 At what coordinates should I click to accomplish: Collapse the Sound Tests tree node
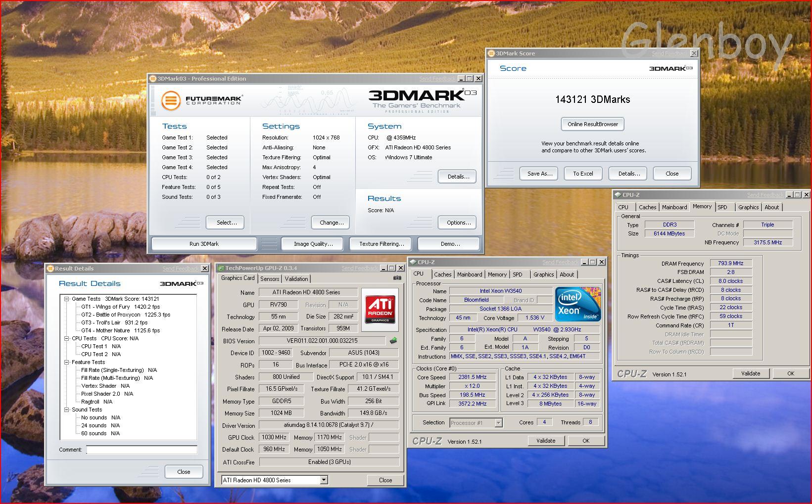66,410
